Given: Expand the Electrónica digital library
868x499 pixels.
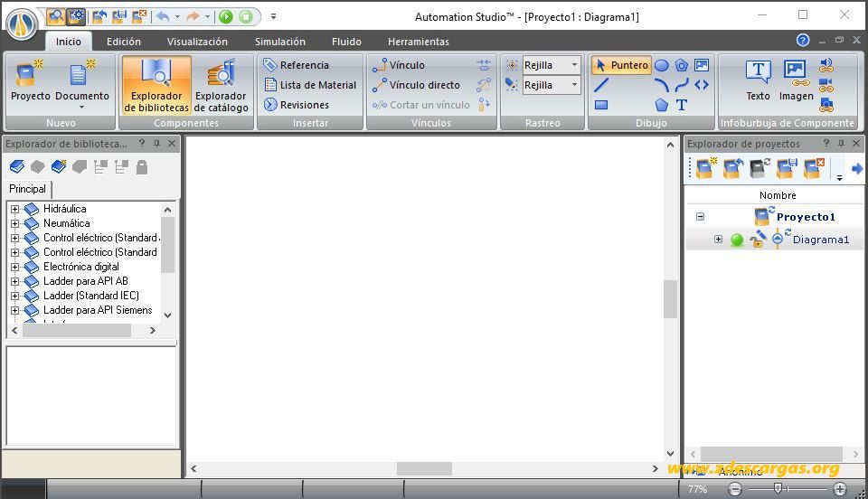Looking at the screenshot, I should point(15,267).
